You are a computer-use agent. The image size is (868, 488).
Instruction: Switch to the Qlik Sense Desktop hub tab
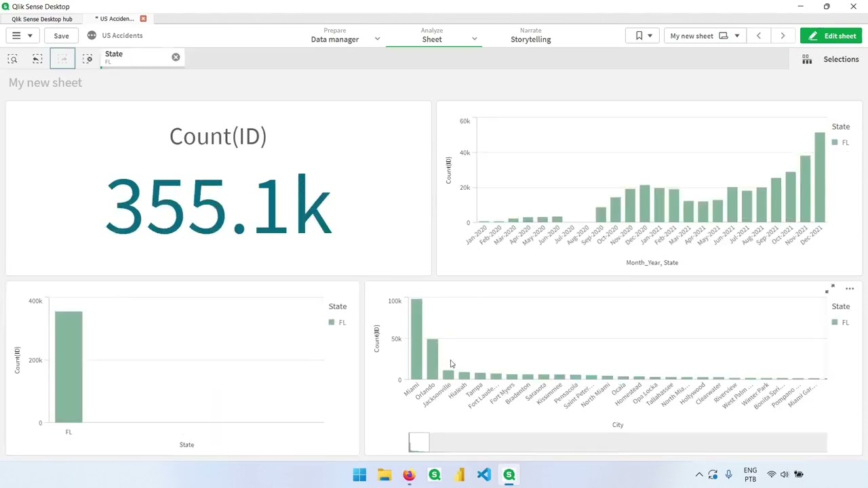coord(42,19)
